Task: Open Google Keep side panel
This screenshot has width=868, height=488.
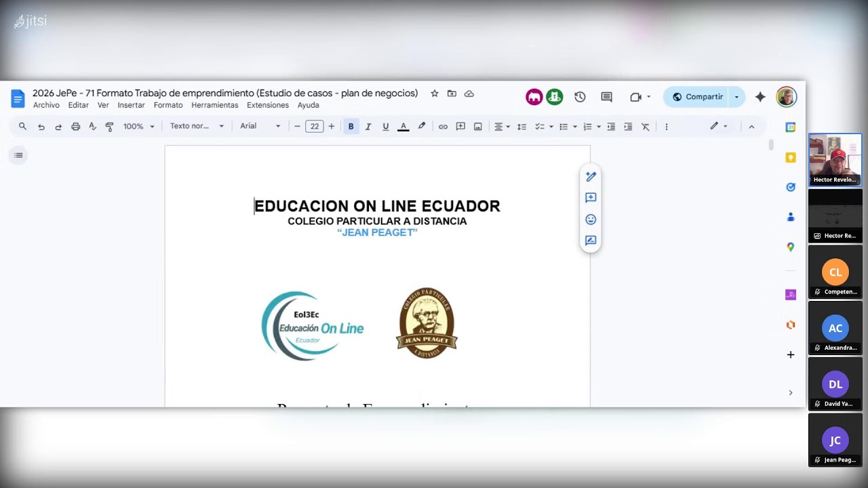Action: tap(791, 157)
